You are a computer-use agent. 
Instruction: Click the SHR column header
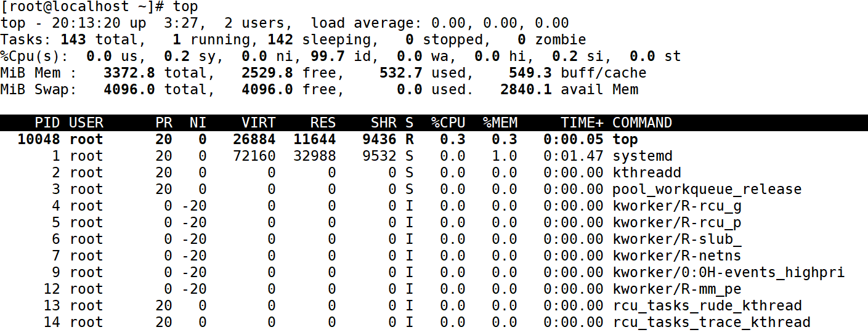coord(384,123)
